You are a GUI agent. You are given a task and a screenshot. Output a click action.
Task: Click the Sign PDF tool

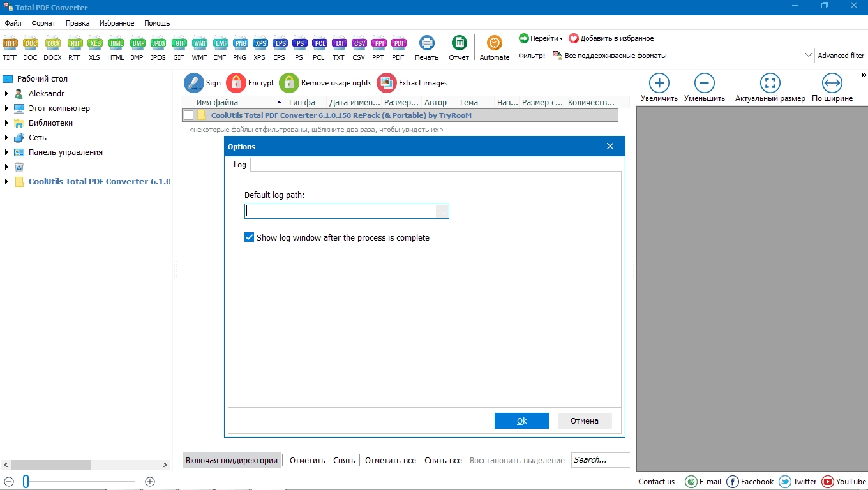[202, 83]
